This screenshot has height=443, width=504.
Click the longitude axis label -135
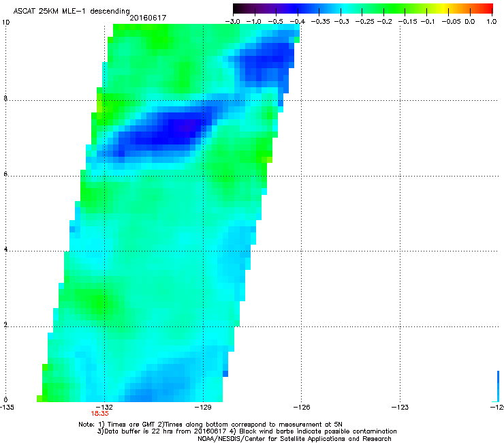point(7,408)
